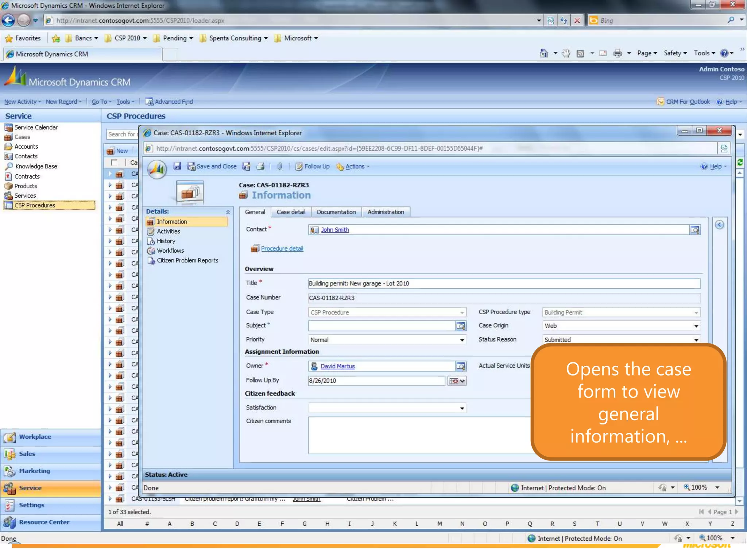The height and width of the screenshot is (560, 747).
Task: Click the Title field
Action: [504, 284]
